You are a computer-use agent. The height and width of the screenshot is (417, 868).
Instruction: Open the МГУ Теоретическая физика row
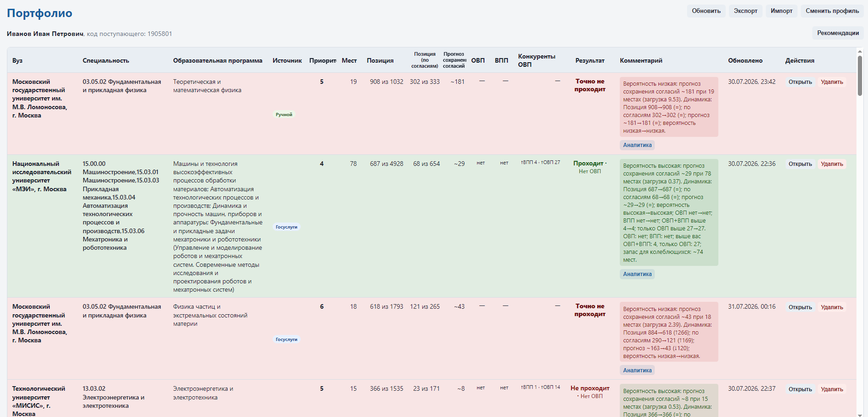click(800, 82)
